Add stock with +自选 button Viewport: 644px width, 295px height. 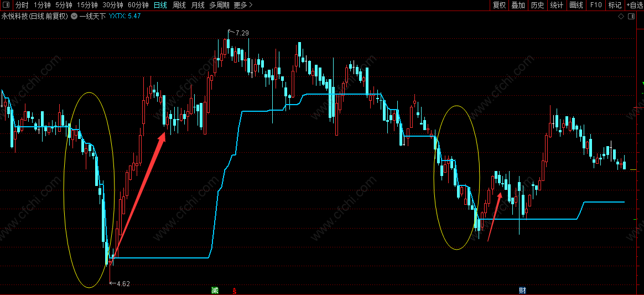tap(635, 5)
